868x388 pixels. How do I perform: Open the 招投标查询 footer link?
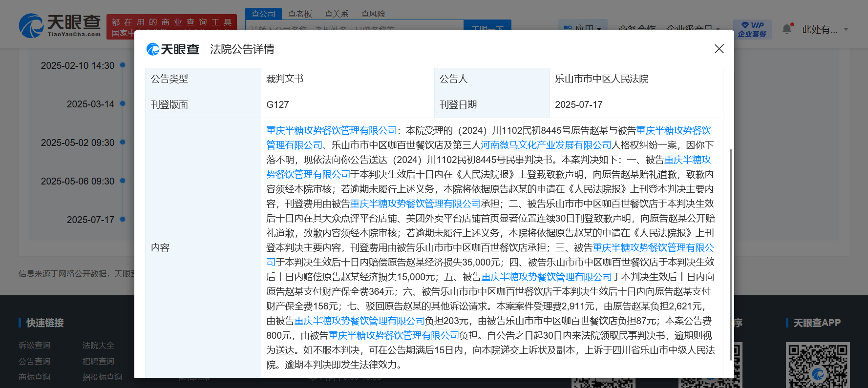click(102, 377)
